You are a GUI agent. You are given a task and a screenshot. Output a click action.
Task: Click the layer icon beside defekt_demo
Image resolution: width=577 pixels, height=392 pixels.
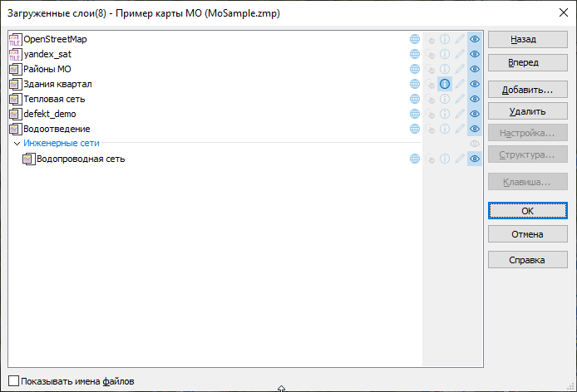click(15, 114)
